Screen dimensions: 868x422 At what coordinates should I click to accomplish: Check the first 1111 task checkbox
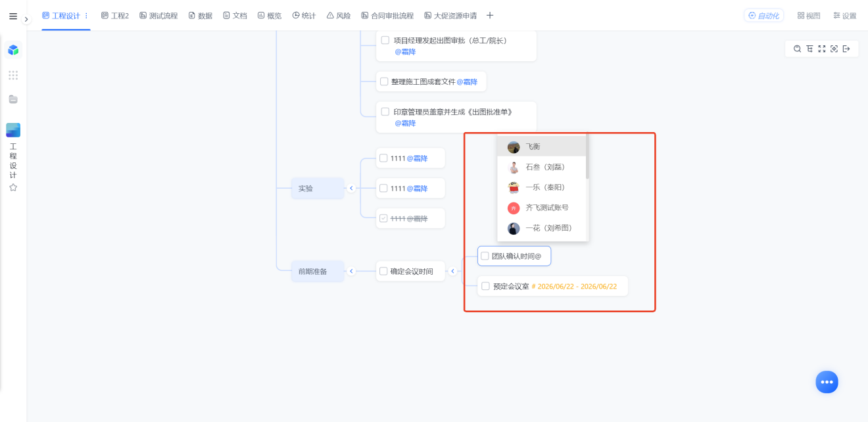coord(383,158)
